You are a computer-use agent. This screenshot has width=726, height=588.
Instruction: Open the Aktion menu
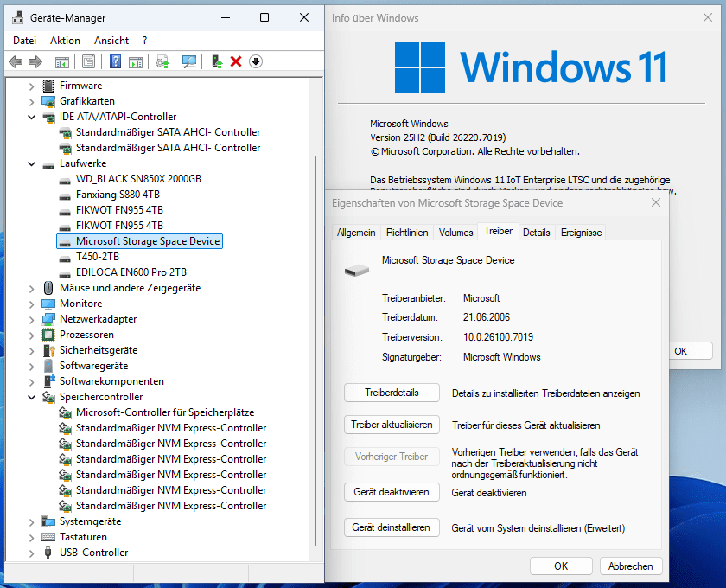66,41
